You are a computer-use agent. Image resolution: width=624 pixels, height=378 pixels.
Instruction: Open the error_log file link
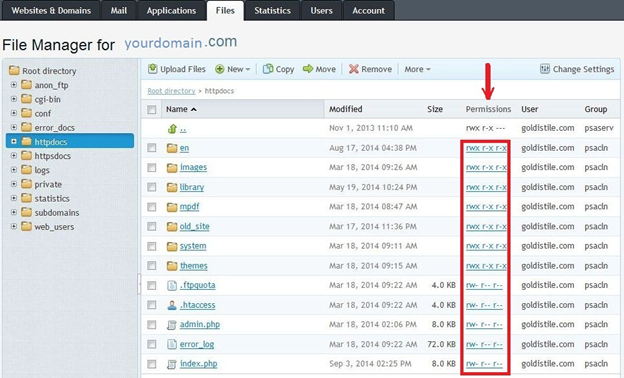click(x=197, y=344)
